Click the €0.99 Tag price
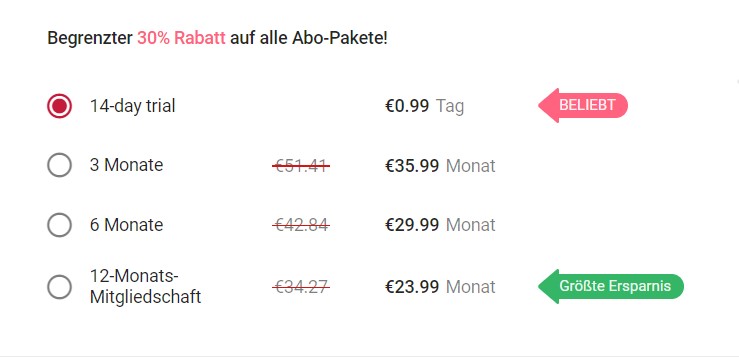 (425, 106)
